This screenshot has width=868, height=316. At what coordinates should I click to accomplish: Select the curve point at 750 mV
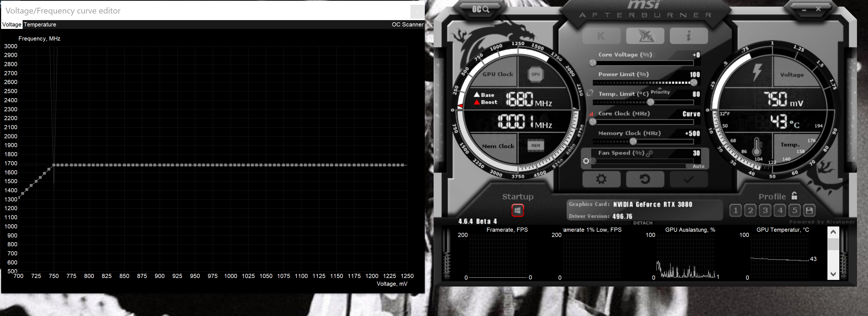point(54,165)
